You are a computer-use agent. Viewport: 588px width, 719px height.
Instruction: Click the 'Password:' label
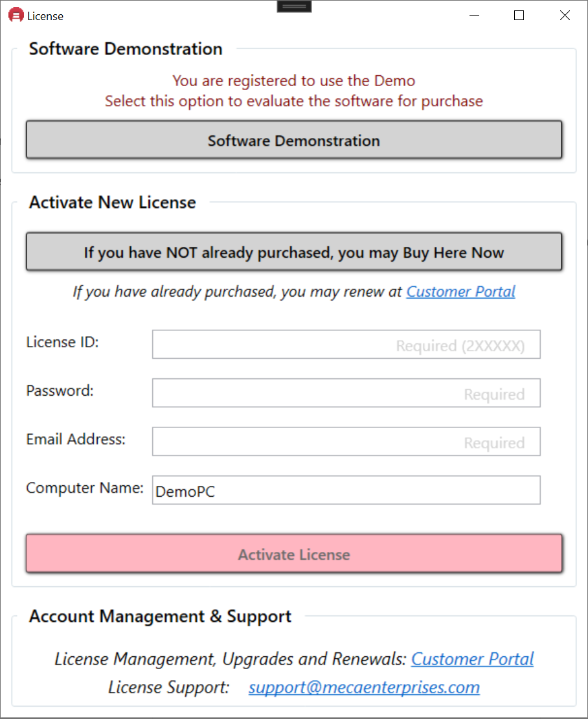click(60, 391)
